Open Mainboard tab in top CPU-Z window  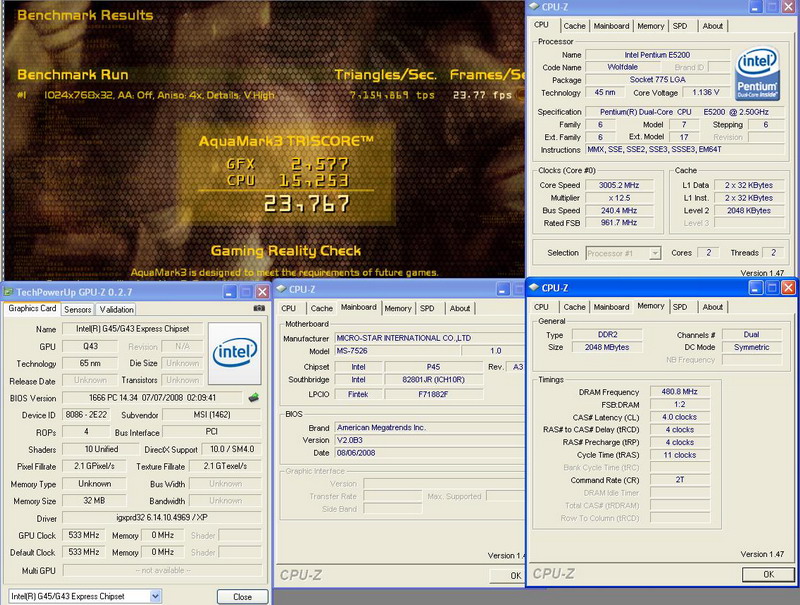(x=611, y=26)
